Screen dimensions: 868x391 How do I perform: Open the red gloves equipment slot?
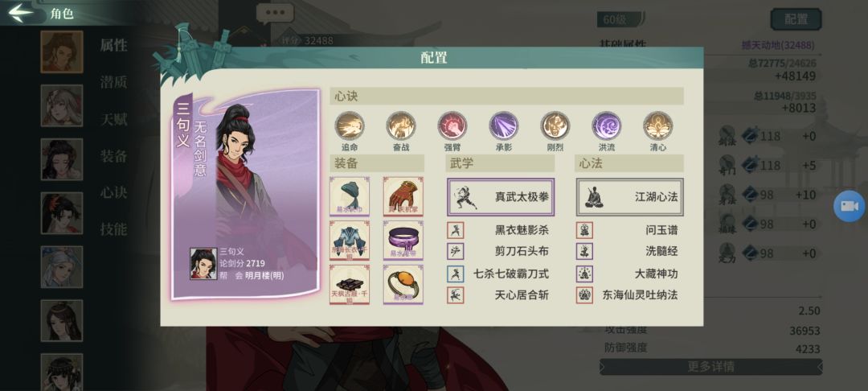tap(403, 196)
